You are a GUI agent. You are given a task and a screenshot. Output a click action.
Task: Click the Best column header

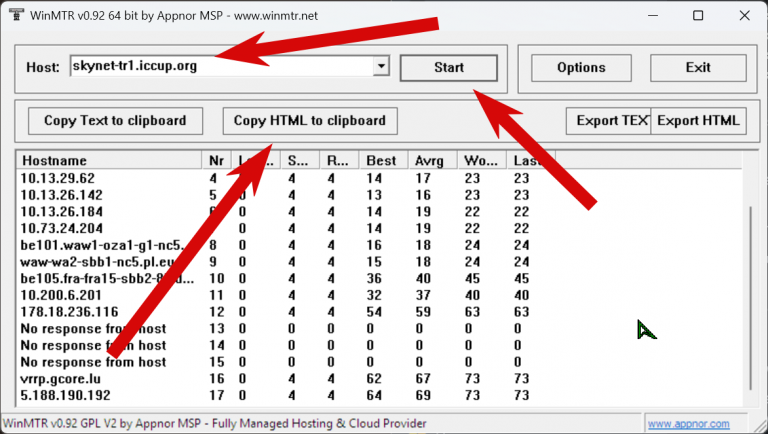(383, 161)
